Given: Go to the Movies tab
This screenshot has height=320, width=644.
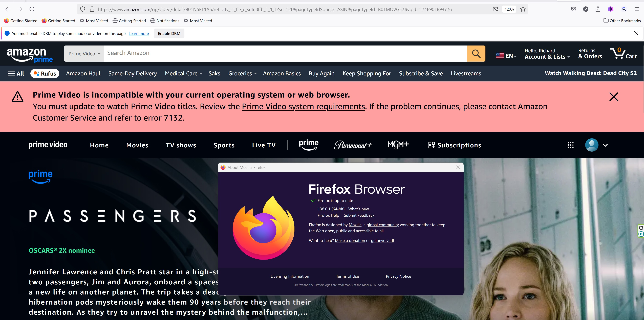Looking at the screenshot, I should click(137, 145).
